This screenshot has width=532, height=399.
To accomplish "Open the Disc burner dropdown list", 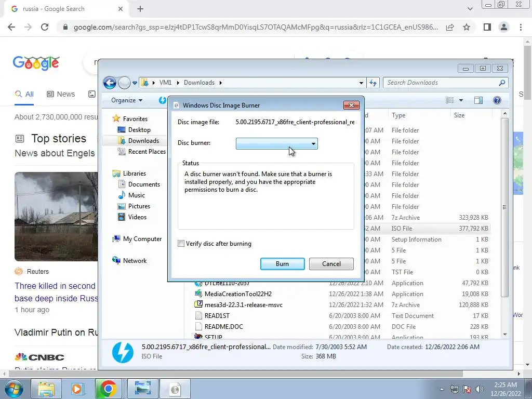I will 277,143.
